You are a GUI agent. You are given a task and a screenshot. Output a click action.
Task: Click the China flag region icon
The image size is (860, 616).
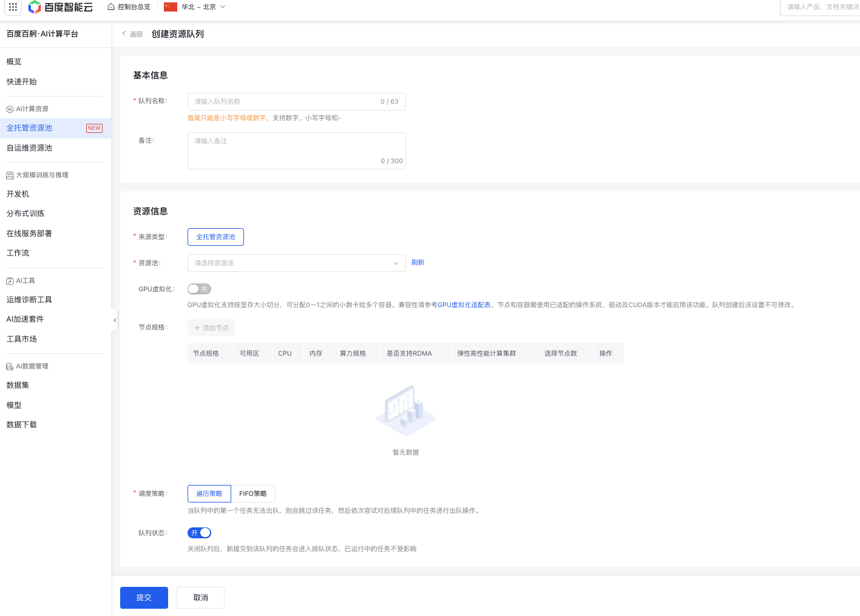[171, 7]
